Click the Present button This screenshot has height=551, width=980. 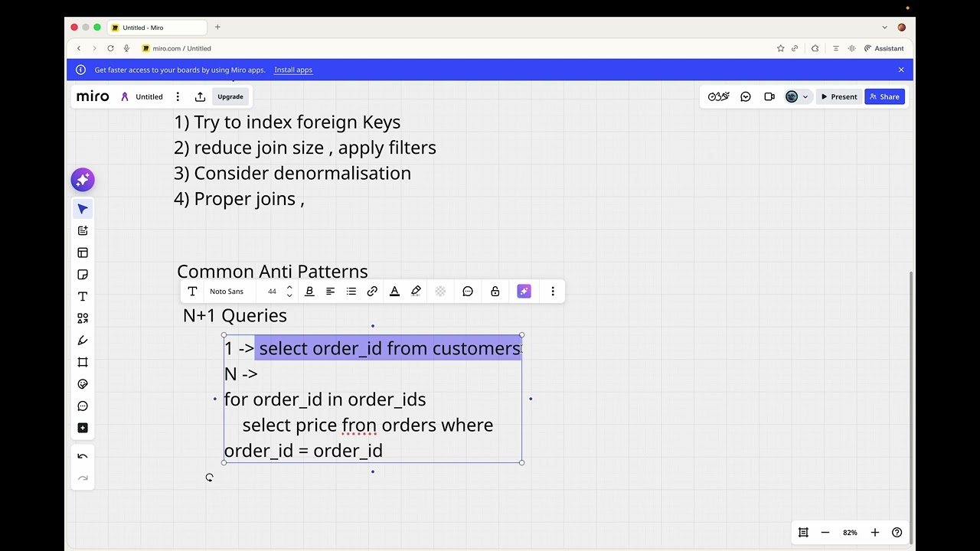(839, 96)
